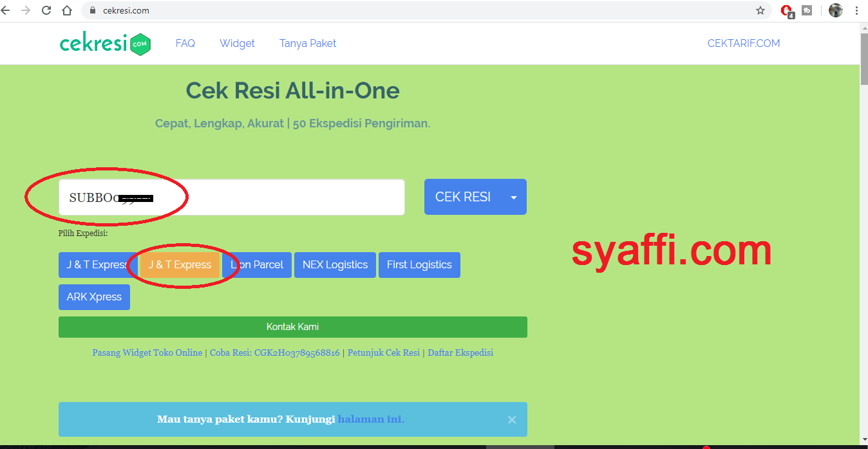
Task: Open the red extension icon with badge 4
Action: click(x=787, y=11)
